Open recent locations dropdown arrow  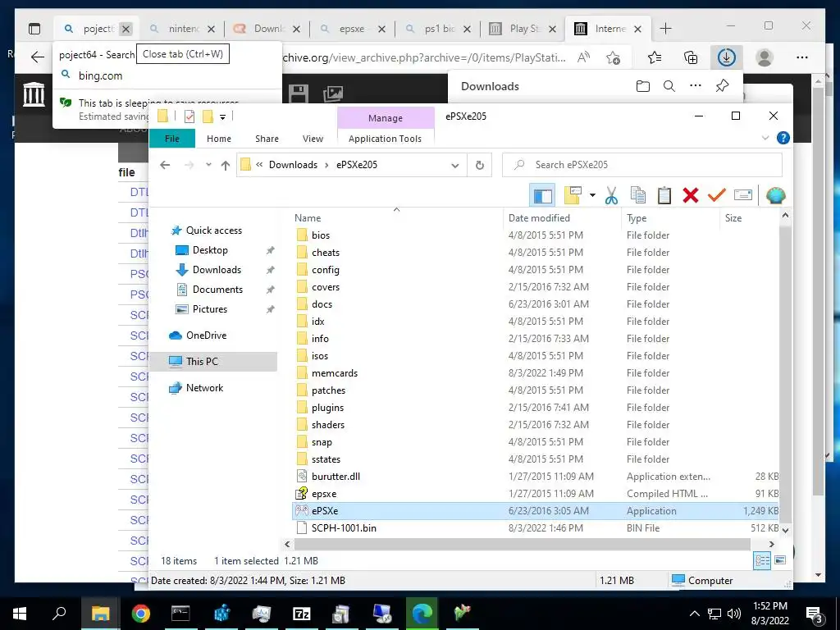coord(208,165)
